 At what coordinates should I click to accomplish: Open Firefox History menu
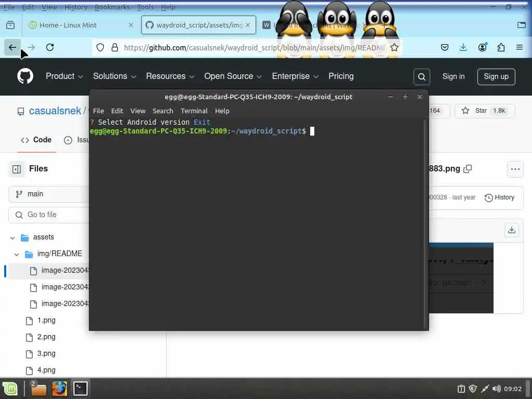coord(76,7)
